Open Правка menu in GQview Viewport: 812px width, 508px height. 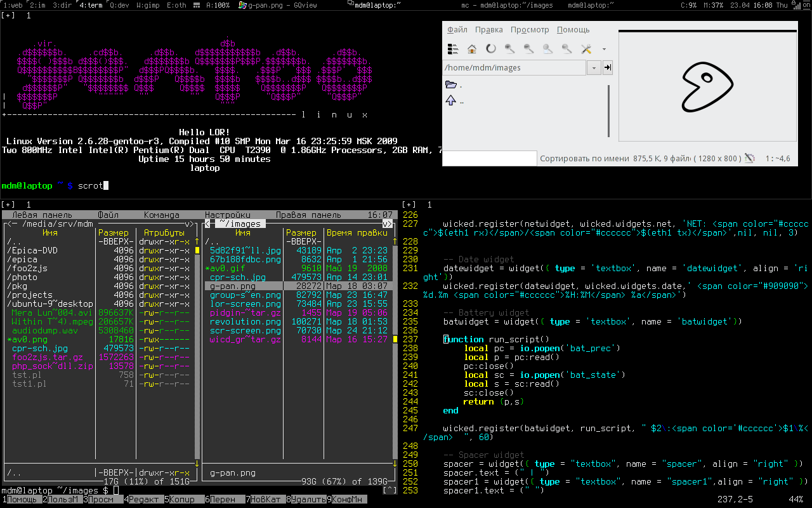(488, 29)
